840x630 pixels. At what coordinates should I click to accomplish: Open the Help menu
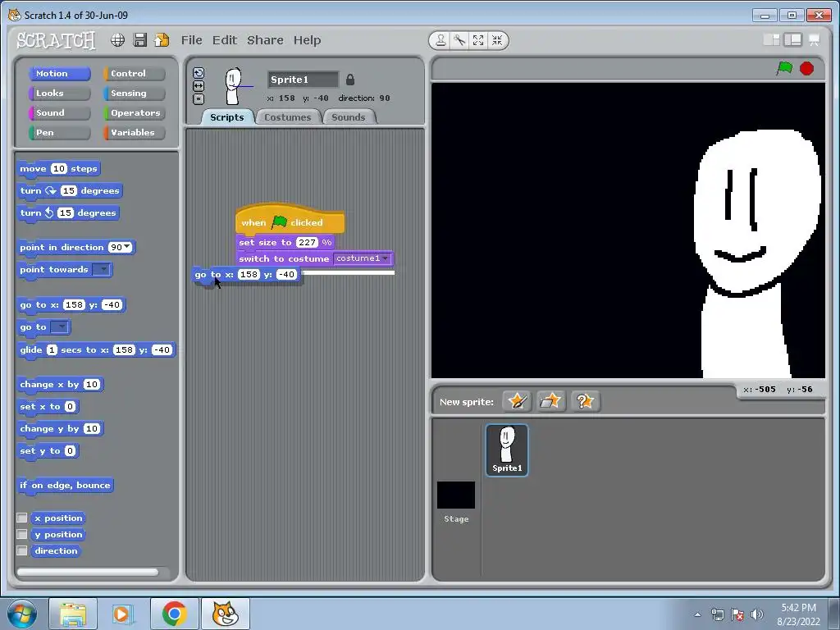click(307, 40)
